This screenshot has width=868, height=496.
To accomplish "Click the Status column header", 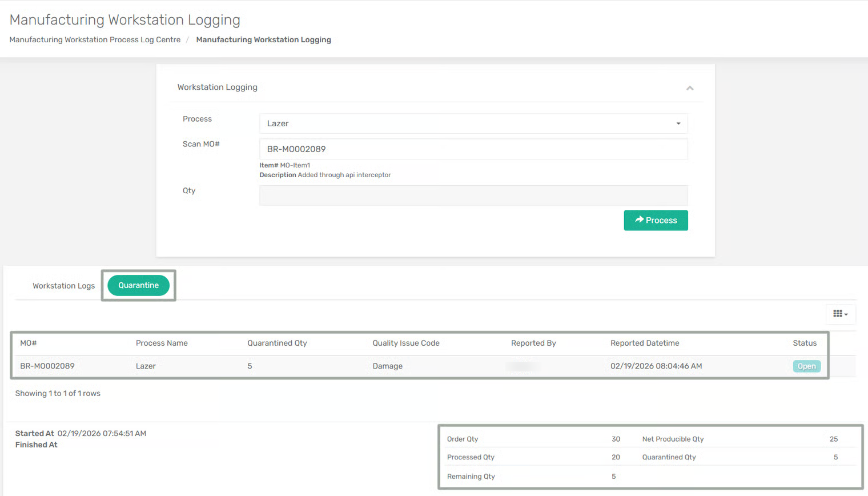I will (x=804, y=343).
